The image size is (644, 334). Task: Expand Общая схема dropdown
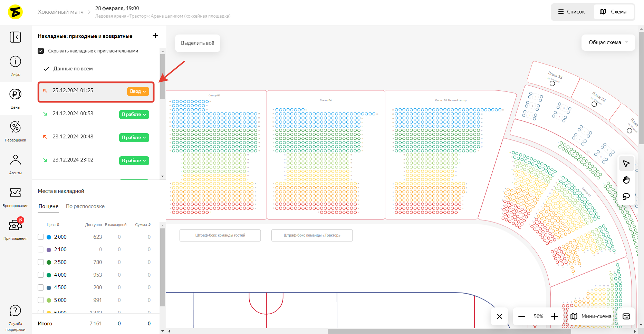[608, 42]
